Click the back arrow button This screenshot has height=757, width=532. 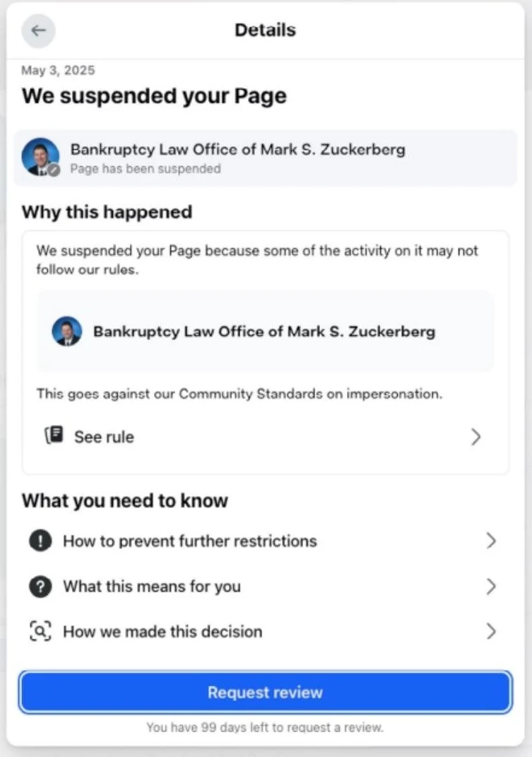tap(38, 30)
